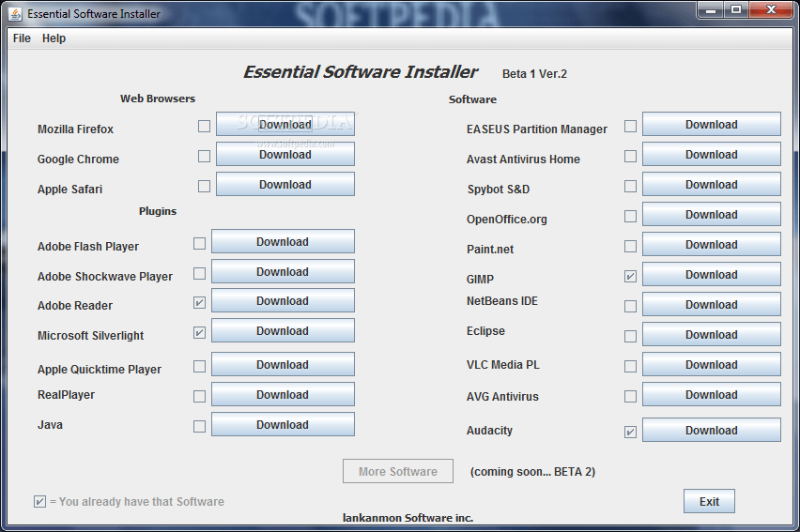The width and height of the screenshot is (800, 532).
Task: Download Google Chrome
Action: pos(285,154)
